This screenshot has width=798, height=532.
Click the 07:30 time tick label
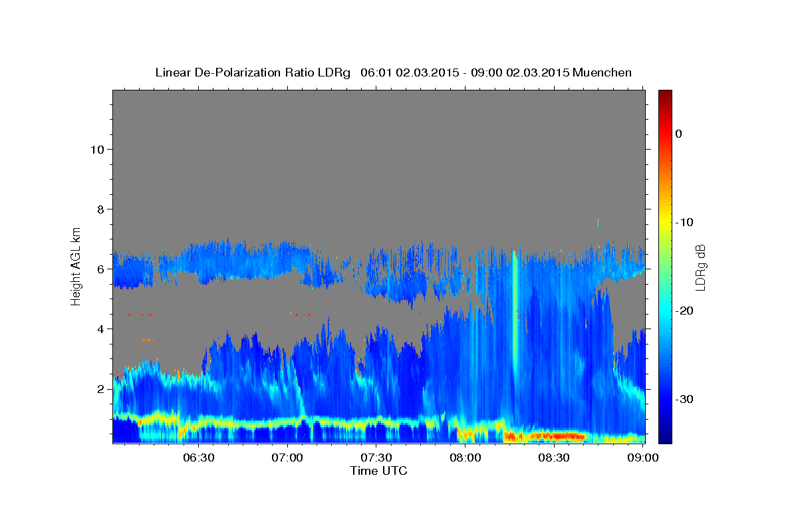[376, 458]
